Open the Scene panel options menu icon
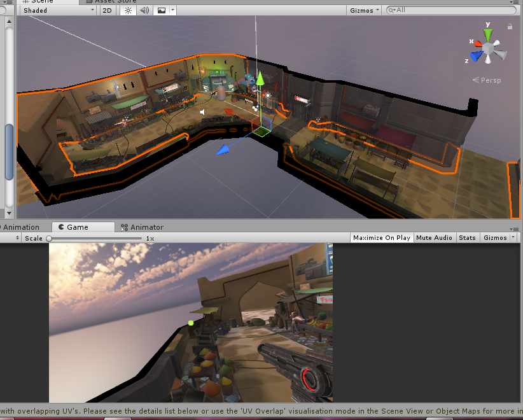 (515, 2)
